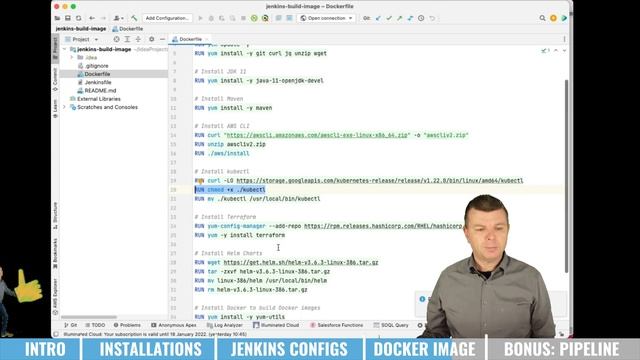Open the Git tool window tab

[x=71, y=325]
